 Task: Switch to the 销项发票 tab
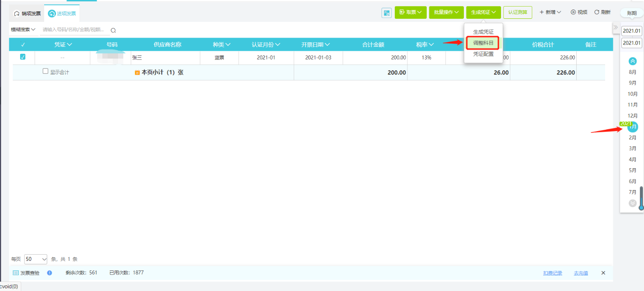click(27, 14)
